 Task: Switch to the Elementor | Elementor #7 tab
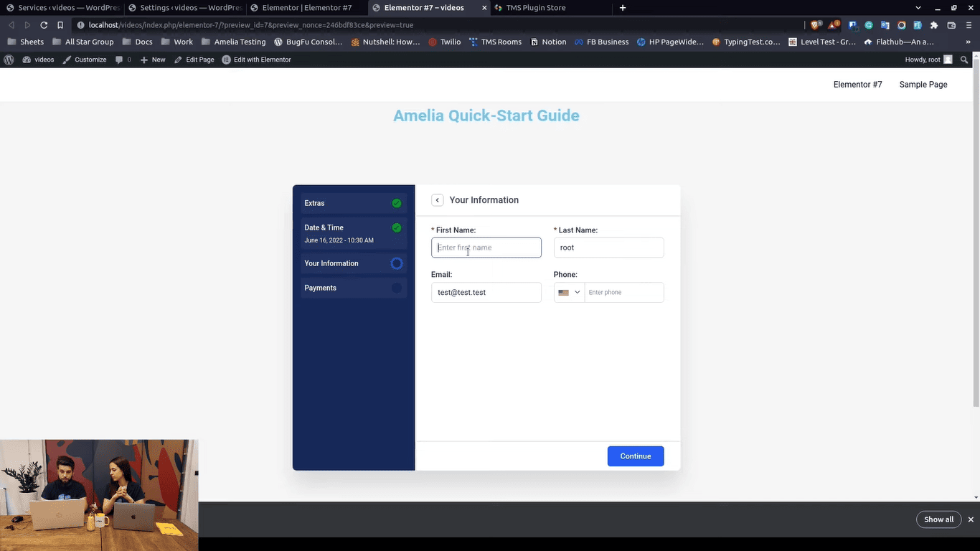[307, 8]
